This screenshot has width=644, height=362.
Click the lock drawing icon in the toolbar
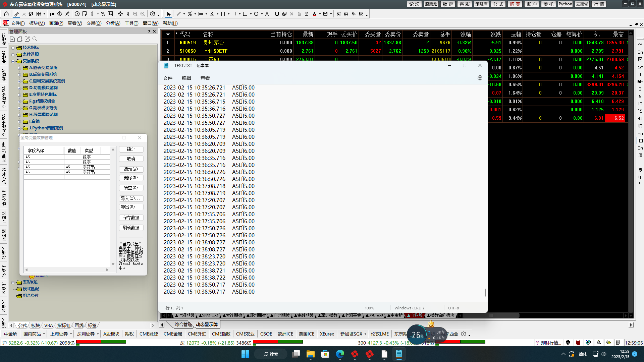click(307, 14)
